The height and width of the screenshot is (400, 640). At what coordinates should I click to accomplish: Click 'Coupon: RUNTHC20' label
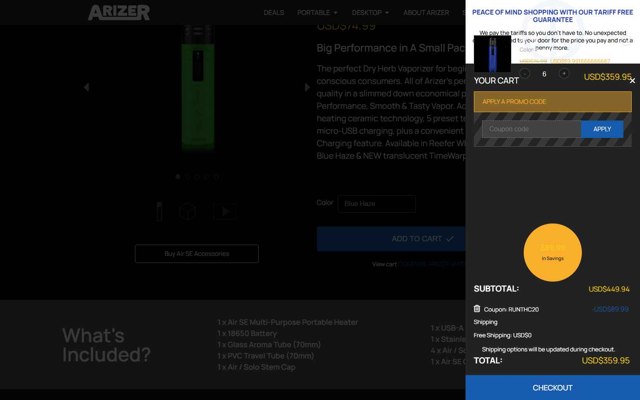click(x=511, y=309)
